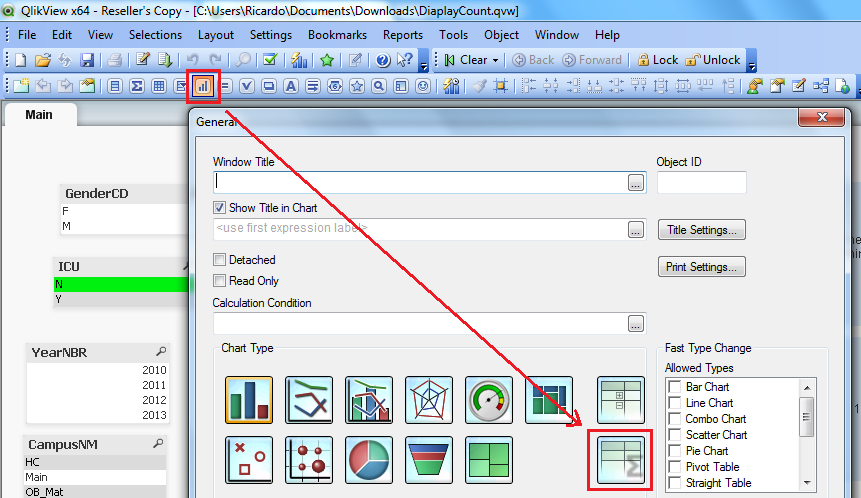Select the Combo Chart type icon
Viewport: 861px width, 498px height.
point(369,400)
